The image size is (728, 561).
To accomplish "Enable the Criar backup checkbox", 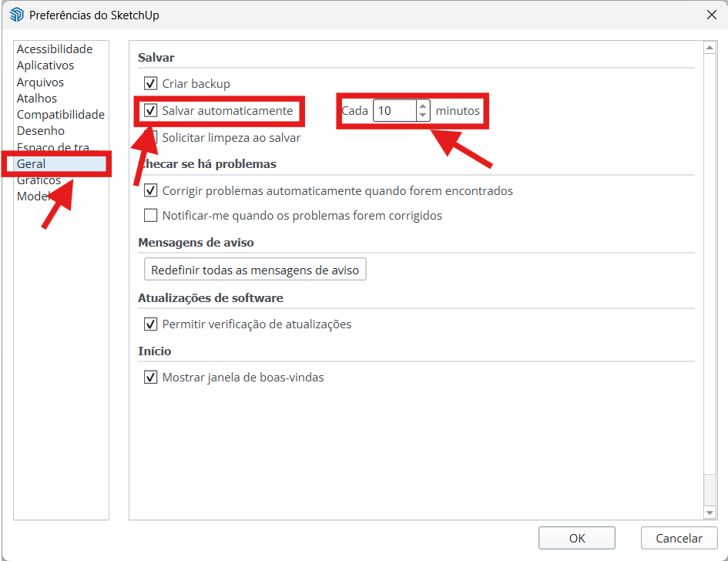I will point(151,83).
